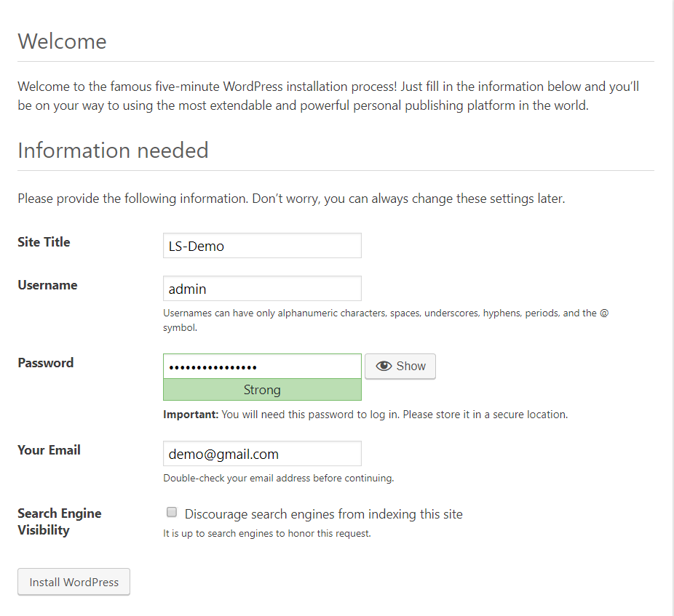
Task: Select the Your Email input field
Action: tap(262, 454)
